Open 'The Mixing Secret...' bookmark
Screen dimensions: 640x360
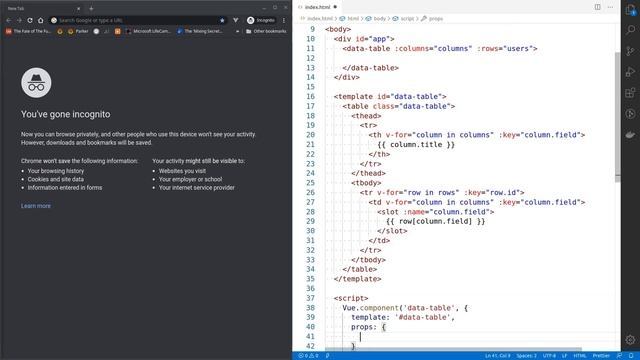pyautogui.click(x=200, y=31)
